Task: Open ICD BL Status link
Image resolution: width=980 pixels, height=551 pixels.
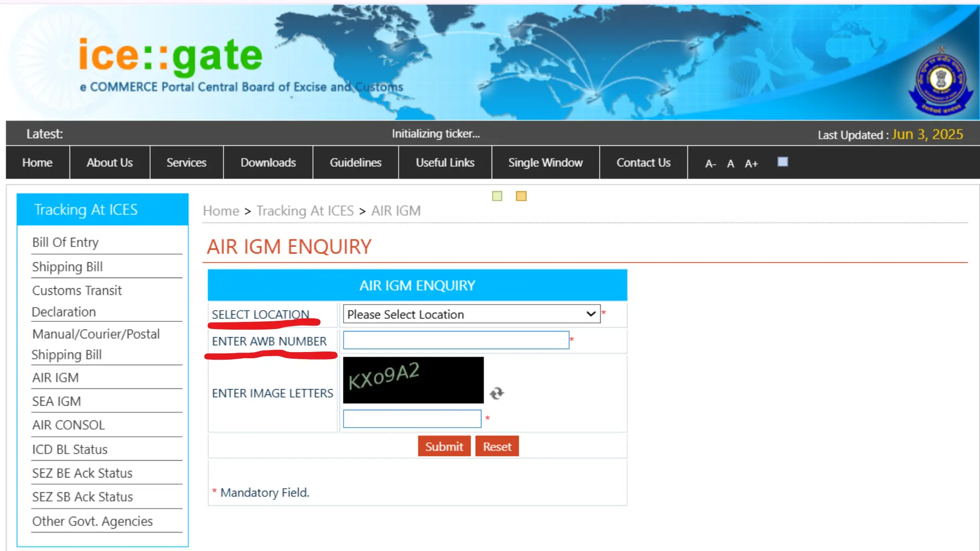Action: (x=70, y=449)
